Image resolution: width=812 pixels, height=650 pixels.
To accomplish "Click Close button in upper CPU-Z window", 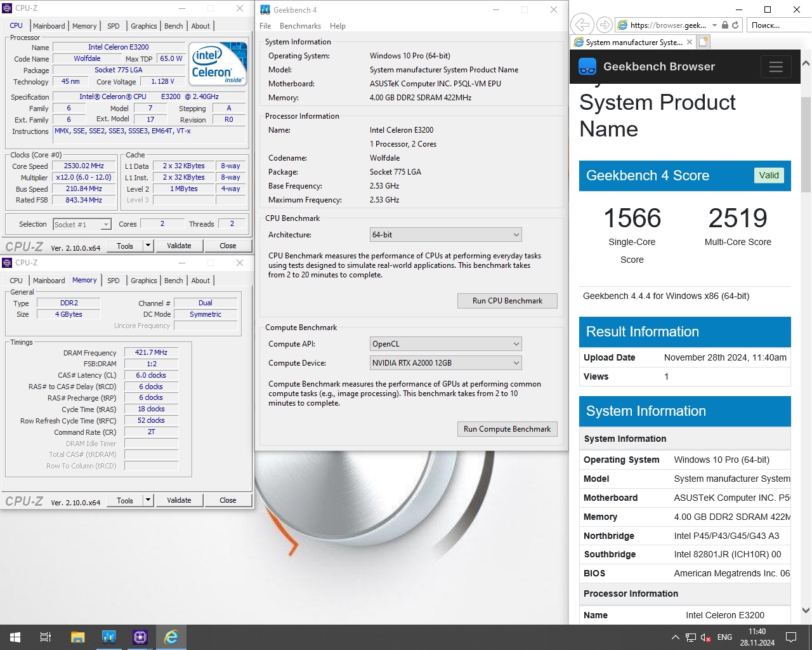I will pyautogui.click(x=228, y=246).
